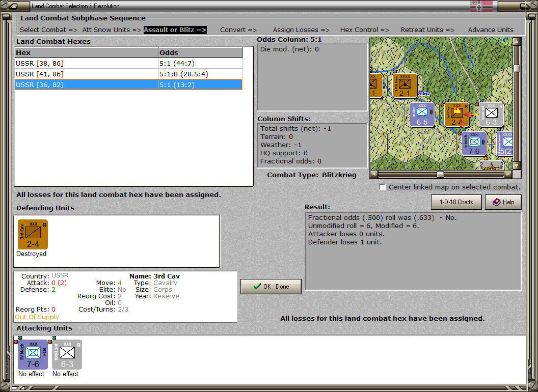
Task: Click the map horizontal scrollbar right arrow
Action: coord(508,174)
